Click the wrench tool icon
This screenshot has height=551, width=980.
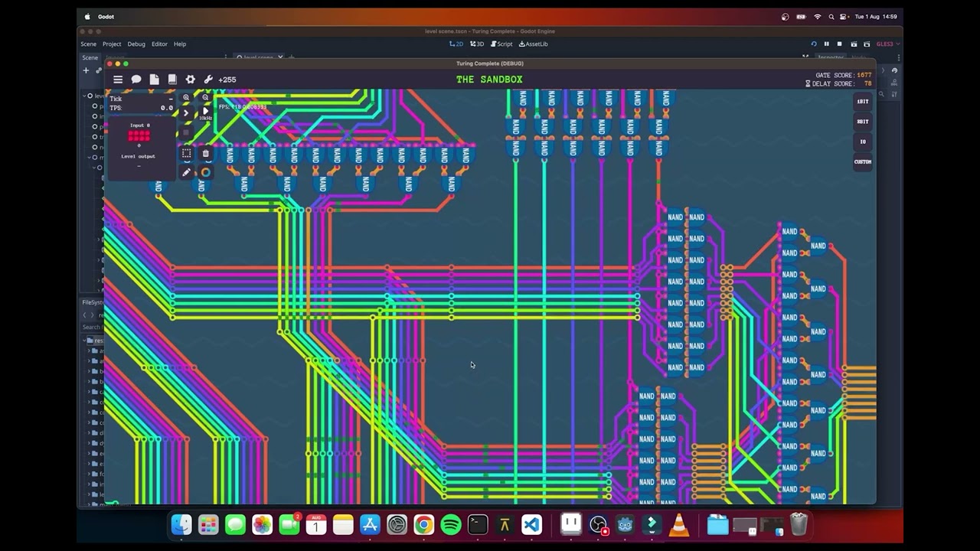pos(207,80)
